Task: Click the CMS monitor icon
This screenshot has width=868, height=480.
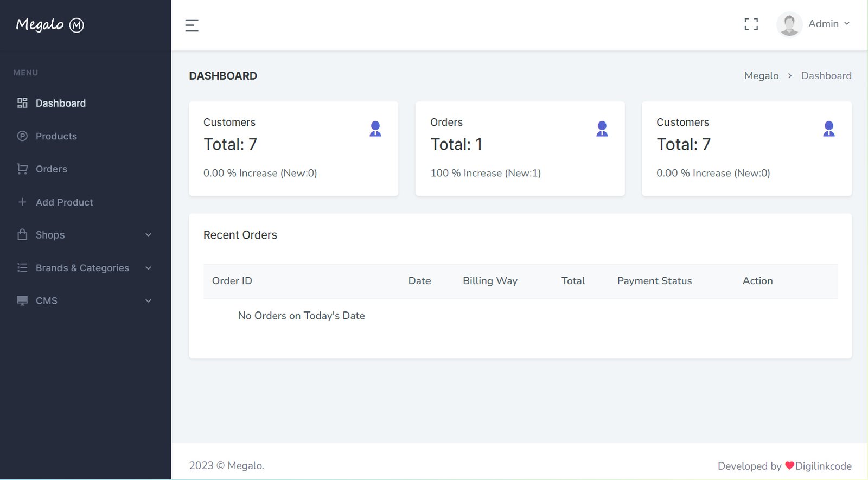Action: point(22,301)
